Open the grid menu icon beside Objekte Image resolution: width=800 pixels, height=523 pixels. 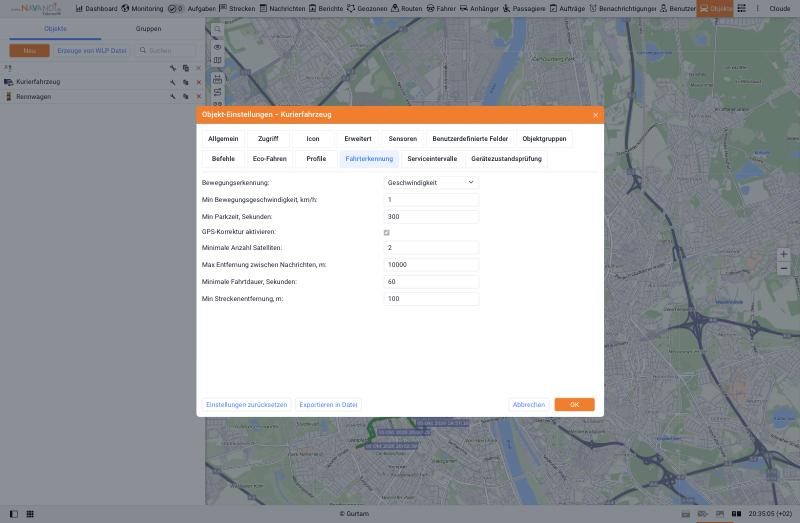tap(741, 9)
